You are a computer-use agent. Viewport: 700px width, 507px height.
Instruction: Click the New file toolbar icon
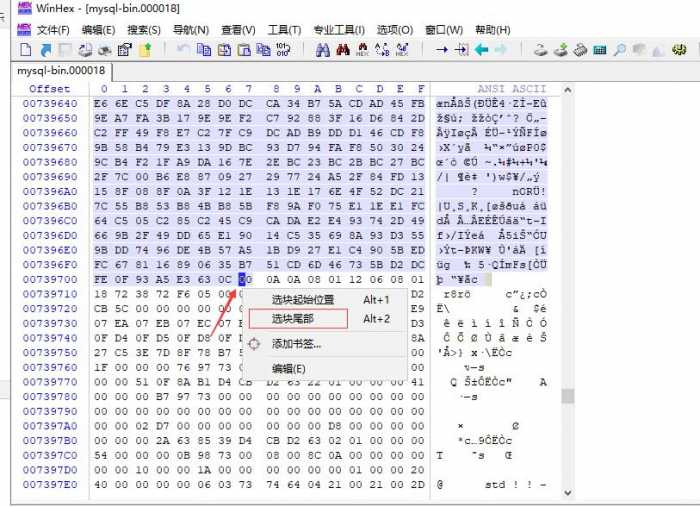[x=26, y=49]
